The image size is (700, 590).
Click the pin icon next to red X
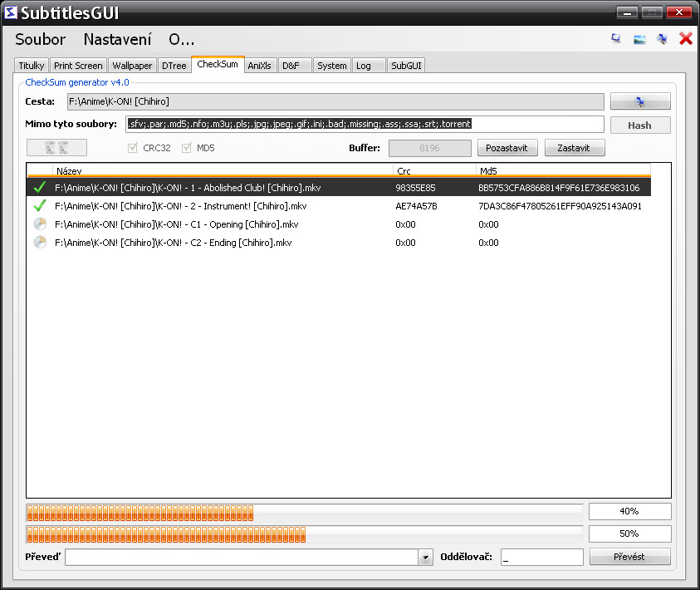(662, 39)
